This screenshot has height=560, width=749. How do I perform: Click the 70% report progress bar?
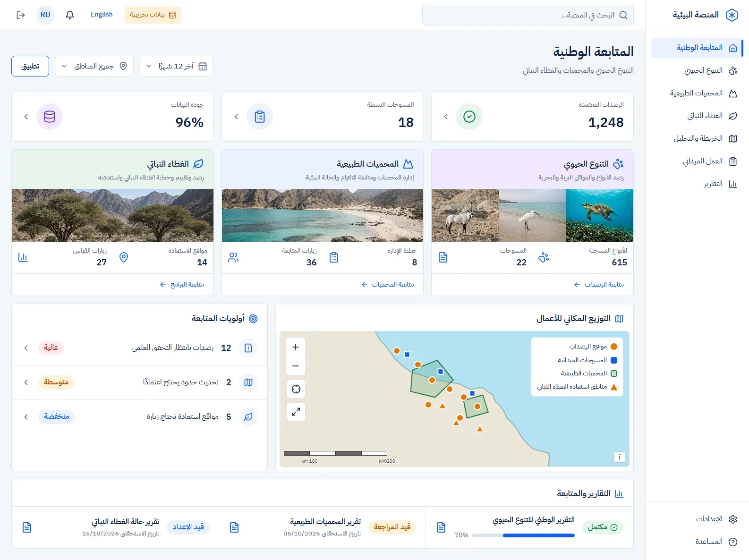pyautogui.click(x=523, y=535)
